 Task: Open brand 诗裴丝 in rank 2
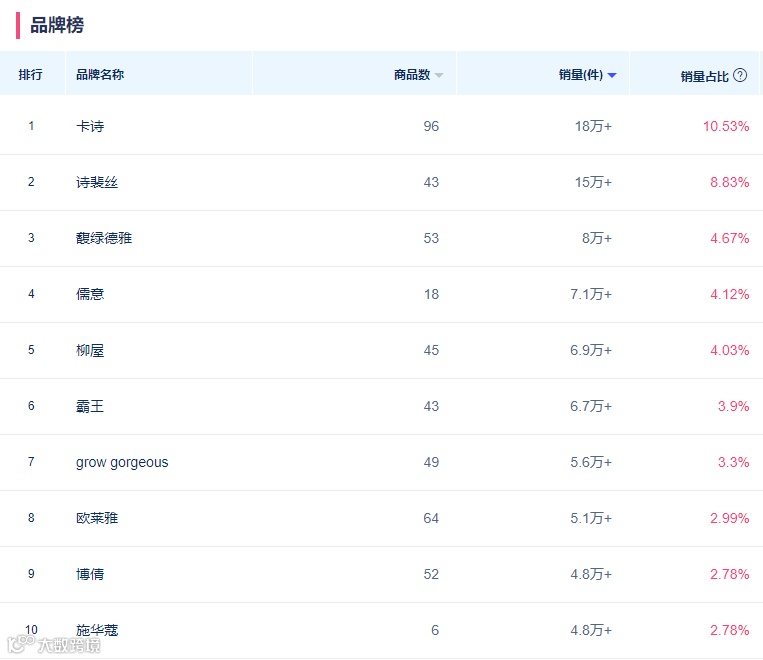coord(97,182)
